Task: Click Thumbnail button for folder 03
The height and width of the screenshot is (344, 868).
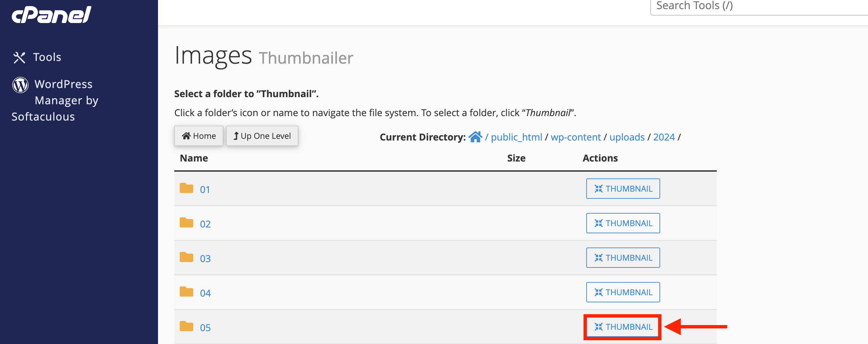Action: (623, 258)
